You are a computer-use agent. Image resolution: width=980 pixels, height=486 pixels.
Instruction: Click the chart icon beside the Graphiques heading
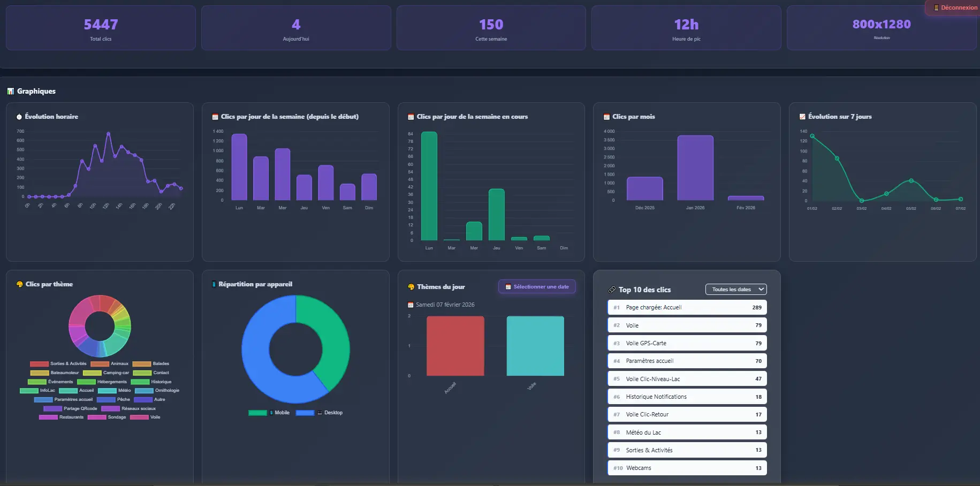coord(11,91)
